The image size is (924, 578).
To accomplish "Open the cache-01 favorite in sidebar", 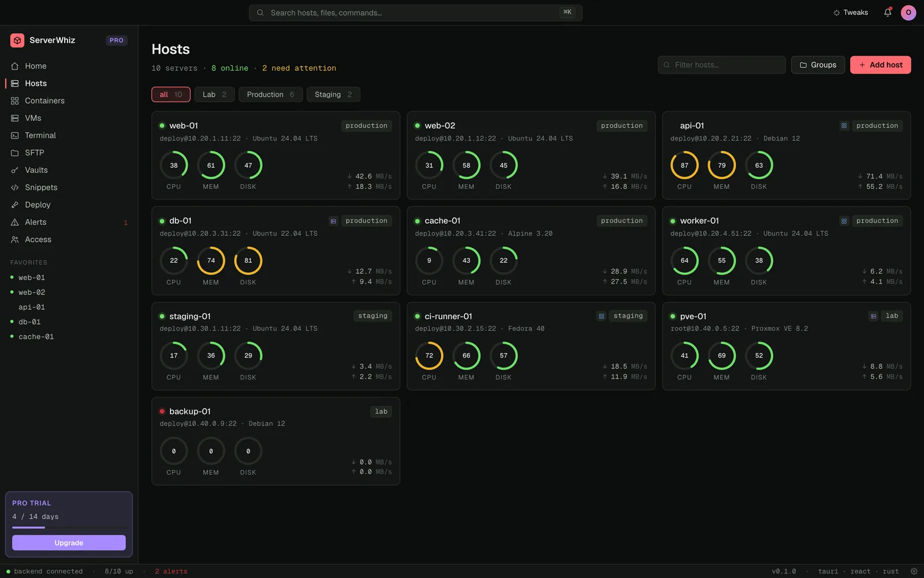I will (69, 336).
